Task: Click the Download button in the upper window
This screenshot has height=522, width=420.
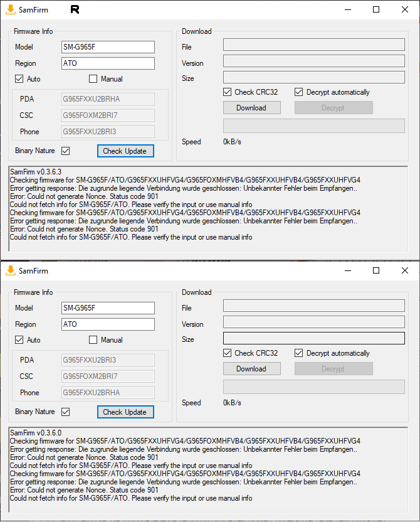Action: point(251,108)
